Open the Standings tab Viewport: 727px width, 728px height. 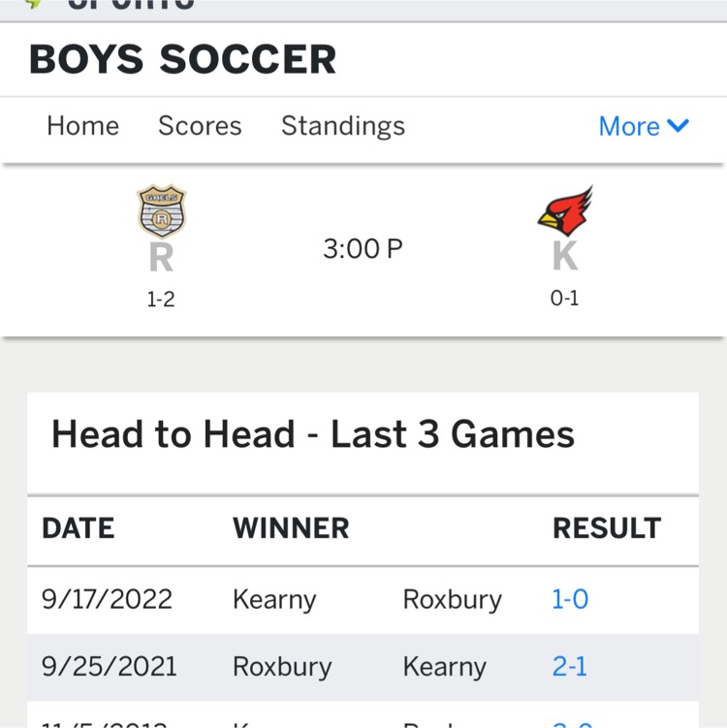pos(343,126)
